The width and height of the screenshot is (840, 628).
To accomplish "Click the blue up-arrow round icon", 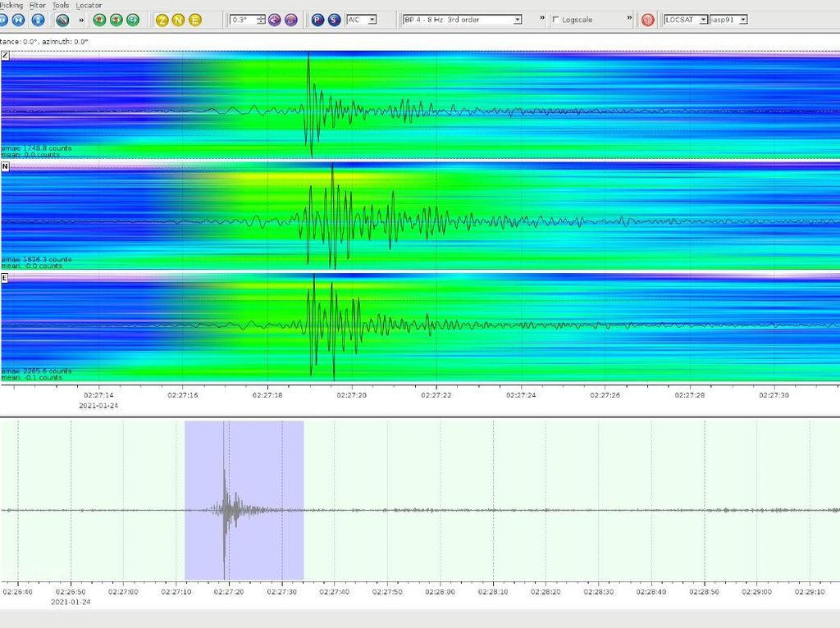I will (38, 20).
